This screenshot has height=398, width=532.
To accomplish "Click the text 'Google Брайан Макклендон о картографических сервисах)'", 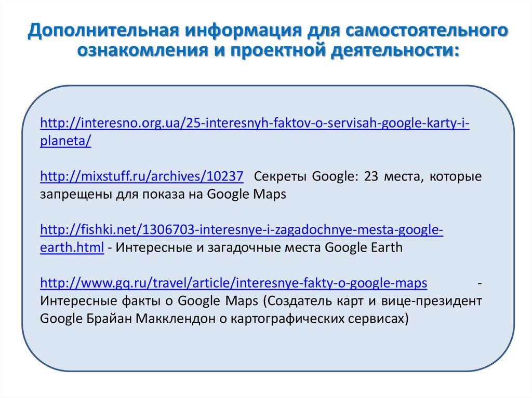I will [224, 319].
